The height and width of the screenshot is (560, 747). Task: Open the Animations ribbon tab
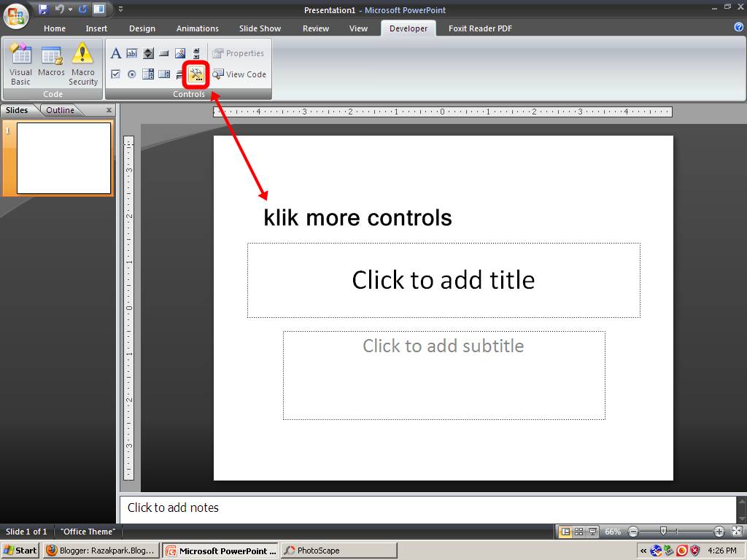pyautogui.click(x=197, y=28)
